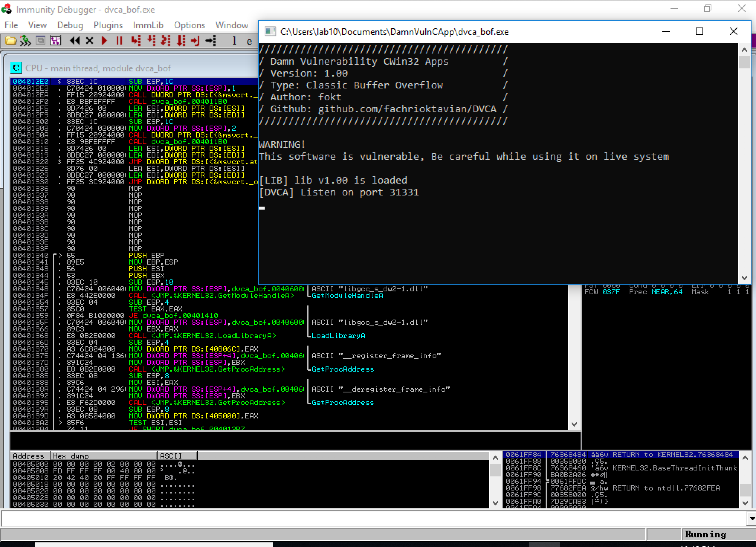
Task: Open the Debug menu
Action: pyautogui.click(x=68, y=25)
